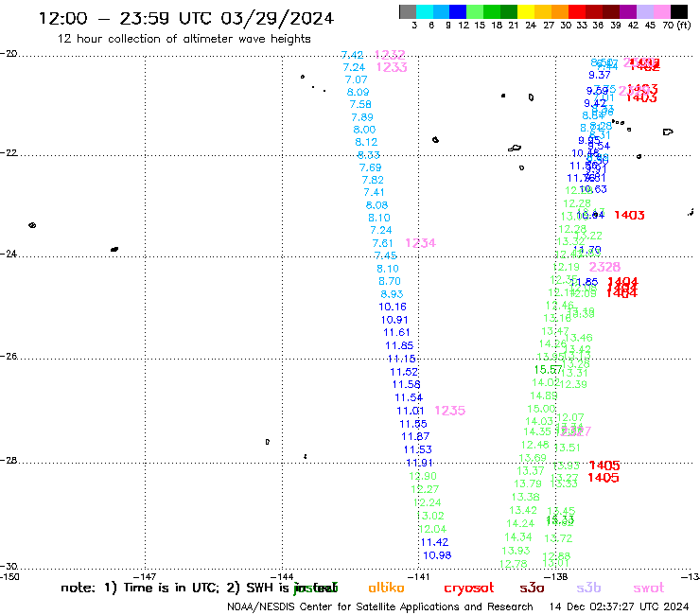This screenshot has width=700, height=615.
Task: Click wave height value '7.82'
Action: (373, 180)
